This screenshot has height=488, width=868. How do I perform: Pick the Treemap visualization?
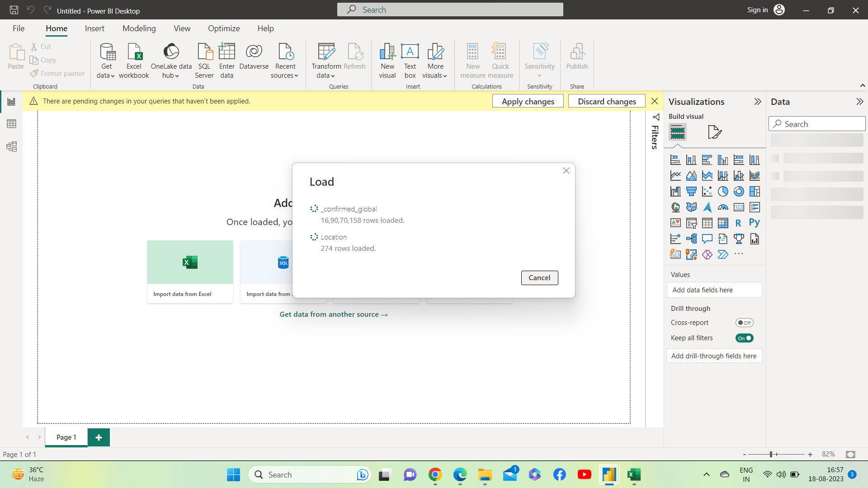tap(755, 192)
